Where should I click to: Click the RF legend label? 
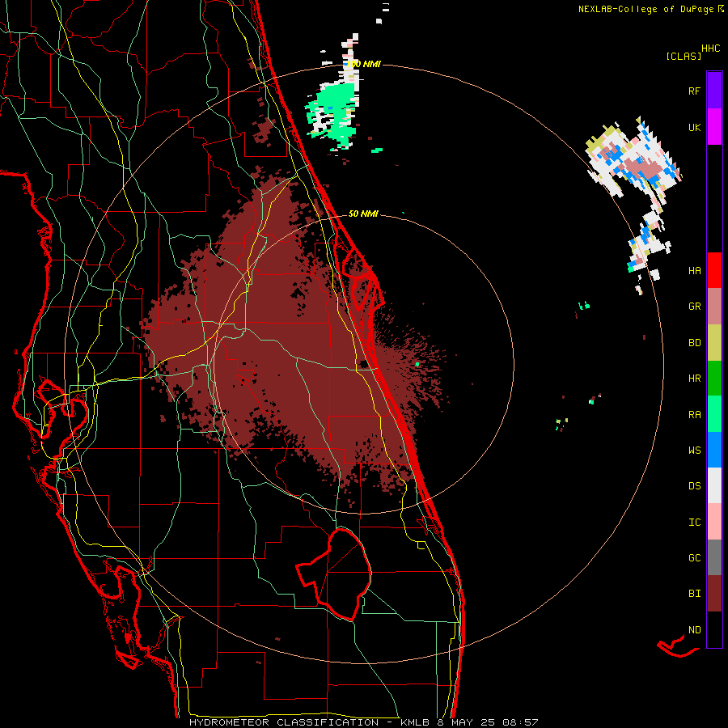694,91
